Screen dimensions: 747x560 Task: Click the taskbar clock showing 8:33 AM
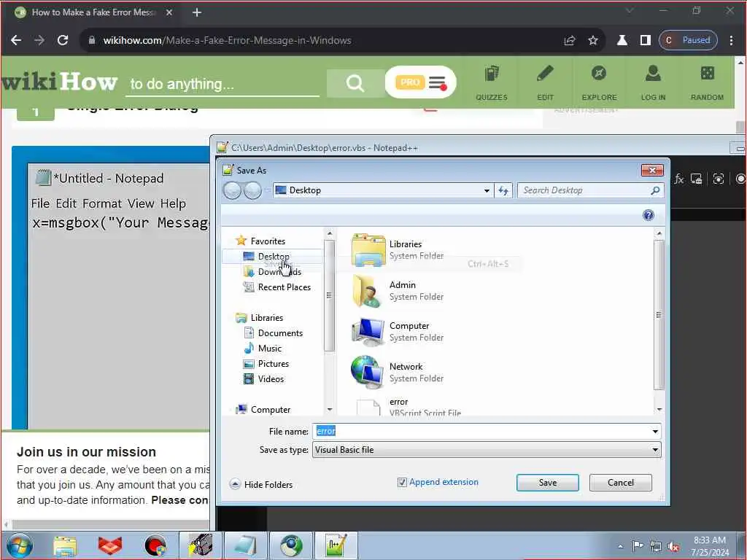tap(709, 546)
